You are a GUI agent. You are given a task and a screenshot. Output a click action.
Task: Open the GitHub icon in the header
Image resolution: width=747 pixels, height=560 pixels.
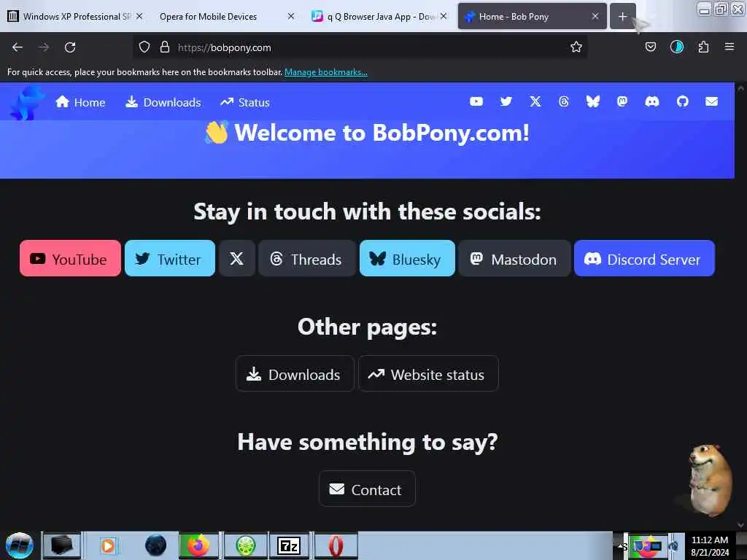pyautogui.click(x=682, y=101)
